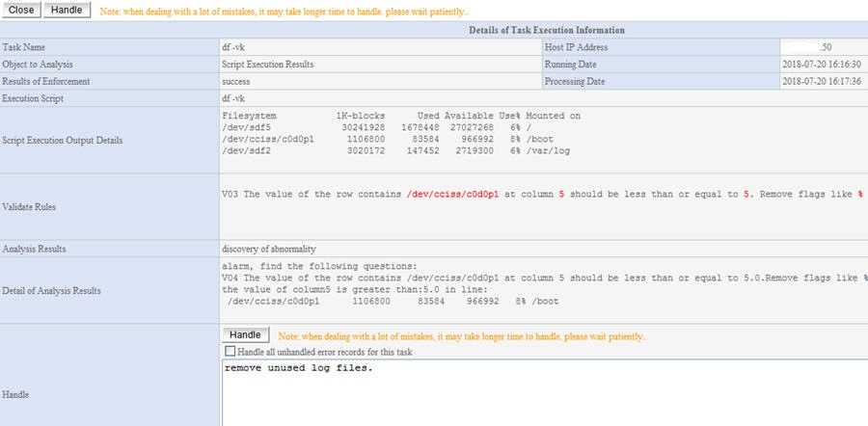Click '/dev/cciss/c0d0p1' row in script output
The image size is (868, 426).
[388, 140]
